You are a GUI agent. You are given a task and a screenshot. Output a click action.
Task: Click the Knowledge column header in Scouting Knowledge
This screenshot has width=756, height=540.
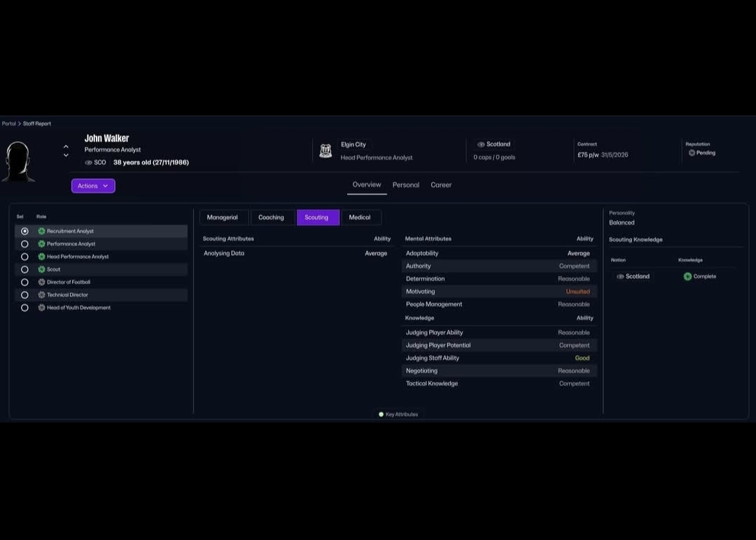690,260
